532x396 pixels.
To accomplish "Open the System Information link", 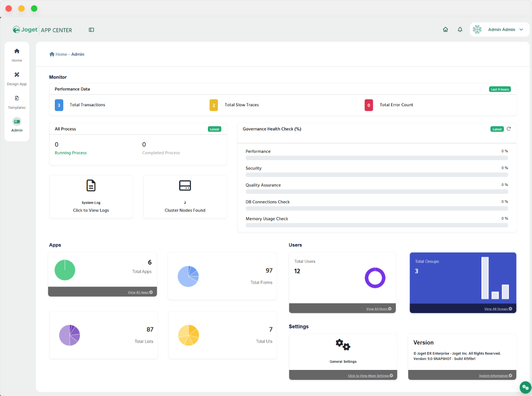I will 495,376.
